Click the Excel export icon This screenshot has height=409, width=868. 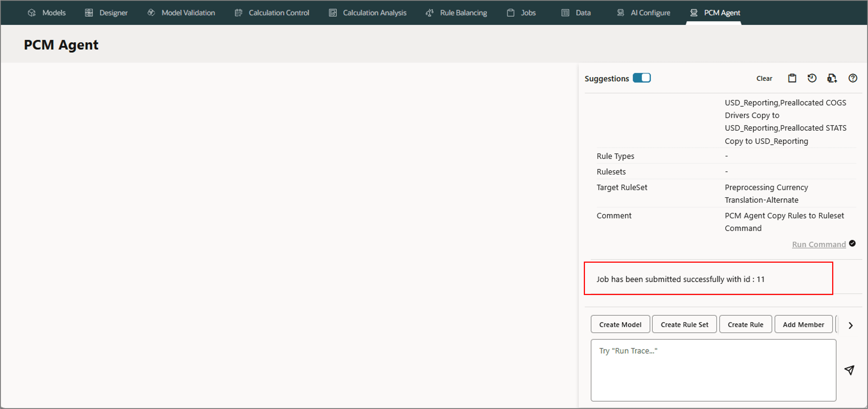pyautogui.click(x=832, y=78)
